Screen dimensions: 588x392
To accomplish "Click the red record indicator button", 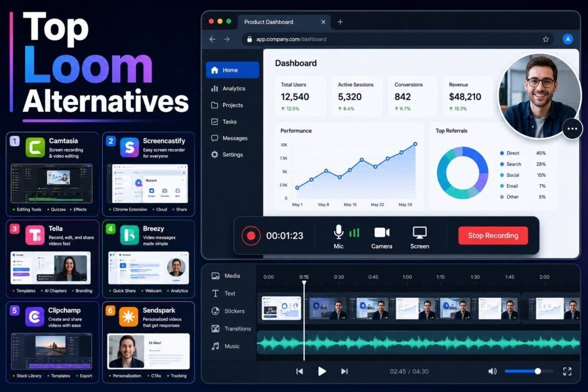I will click(x=251, y=236).
